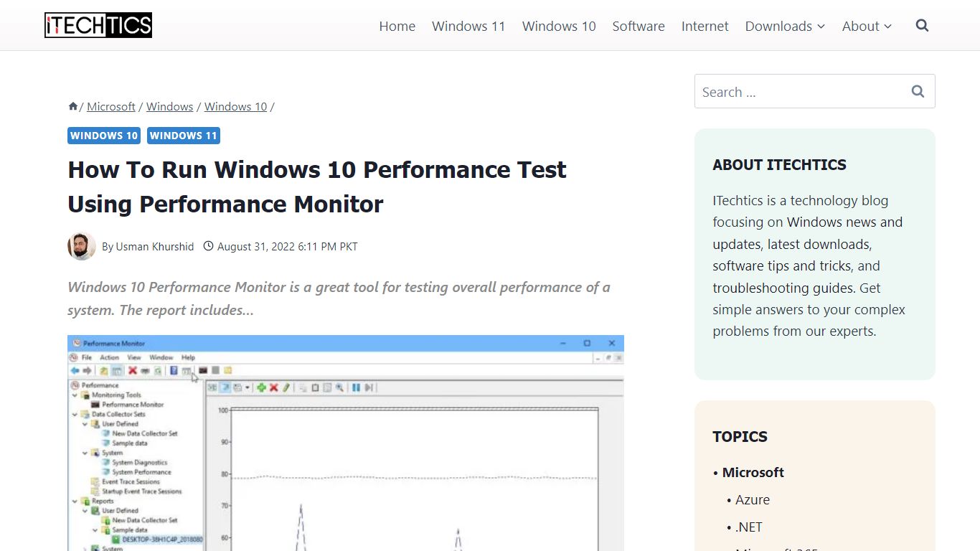This screenshot has width=980, height=551.
Task: Expand the Downloads menu chevron
Action: click(821, 27)
